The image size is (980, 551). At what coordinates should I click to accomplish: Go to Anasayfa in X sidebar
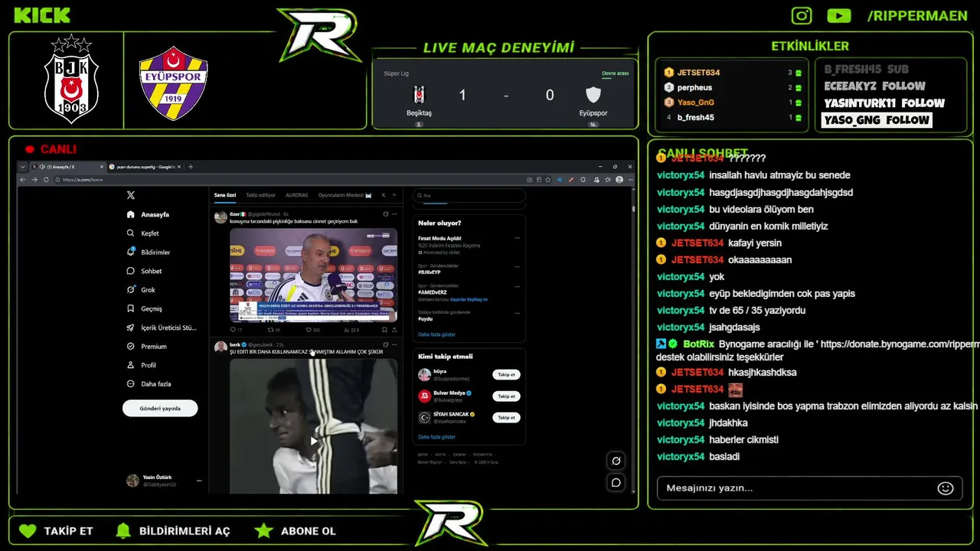point(149,214)
